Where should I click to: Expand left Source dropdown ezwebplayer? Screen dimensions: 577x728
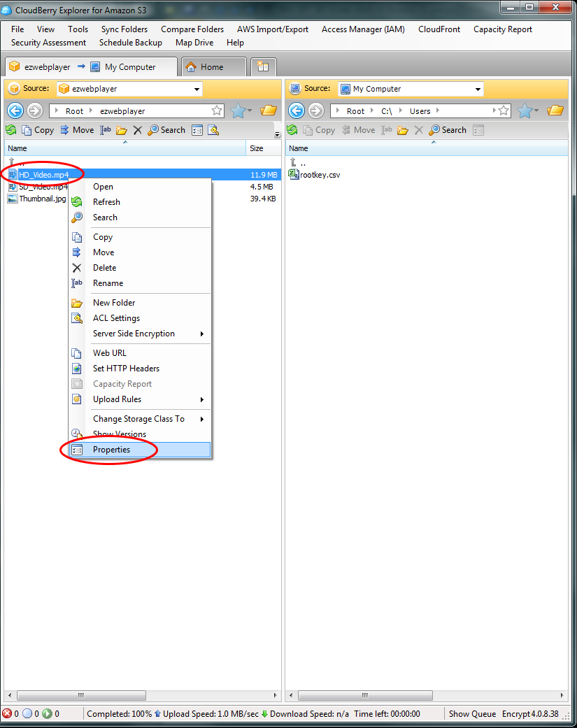(197, 89)
